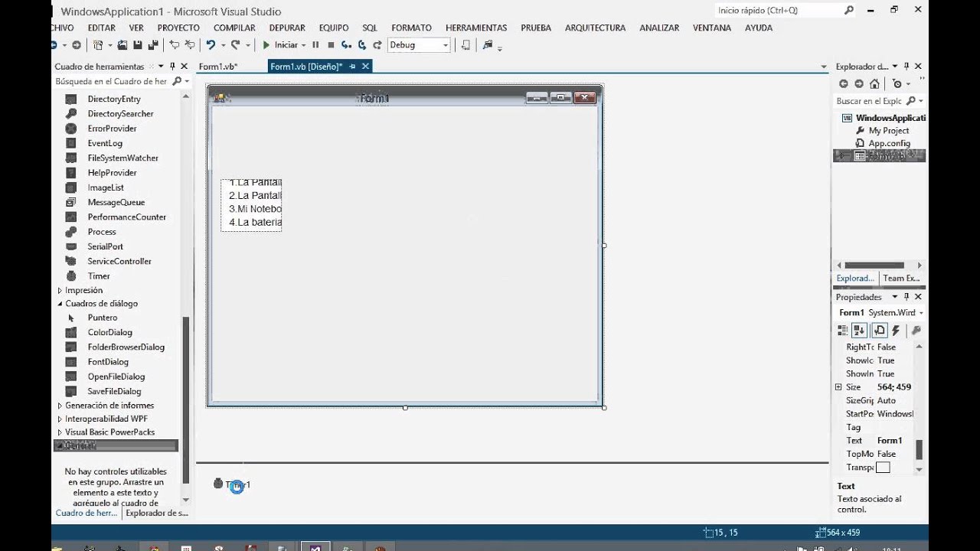
Task: Expand the Interoperabilidad WPF group
Action: click(x=60, y=419)
